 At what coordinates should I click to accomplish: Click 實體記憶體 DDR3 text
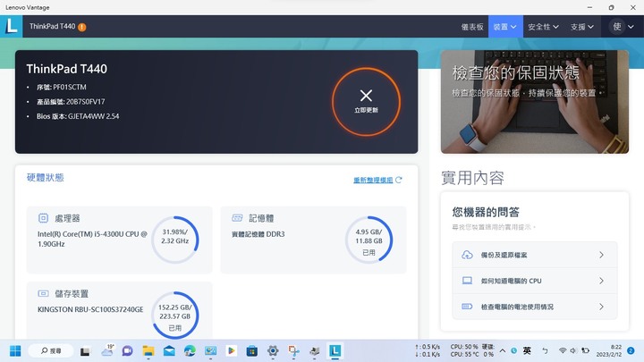coord(258,234)
